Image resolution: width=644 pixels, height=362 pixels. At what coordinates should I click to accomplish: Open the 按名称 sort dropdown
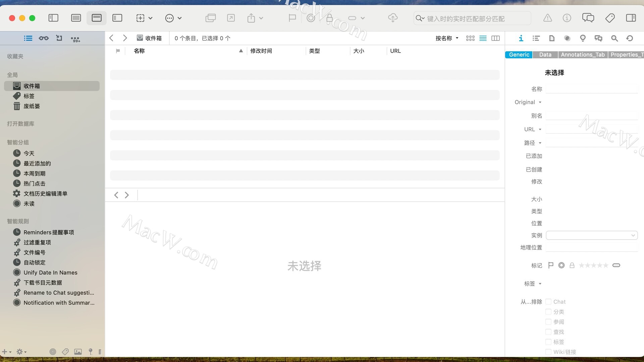(447, 38)
